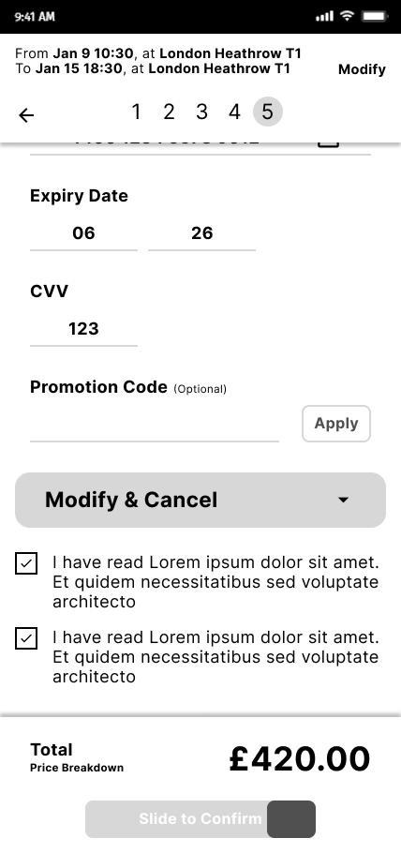Viewport: 401px width, 868px height.
Task: Go to step 2
Action: click(169, 112)
